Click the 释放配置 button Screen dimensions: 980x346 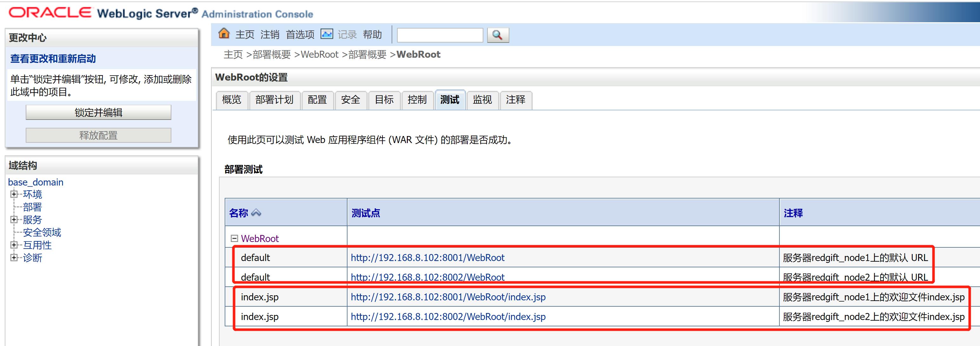click(98, 135)
